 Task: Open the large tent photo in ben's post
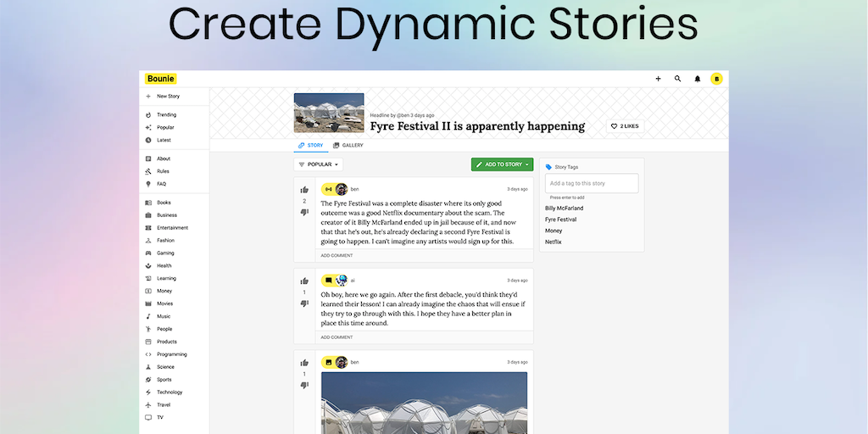(x=424, y=403)
